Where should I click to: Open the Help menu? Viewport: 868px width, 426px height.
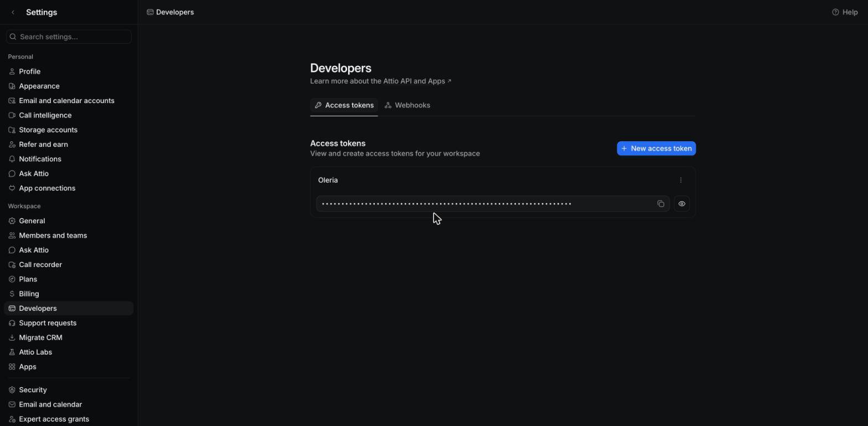[845, 12]
